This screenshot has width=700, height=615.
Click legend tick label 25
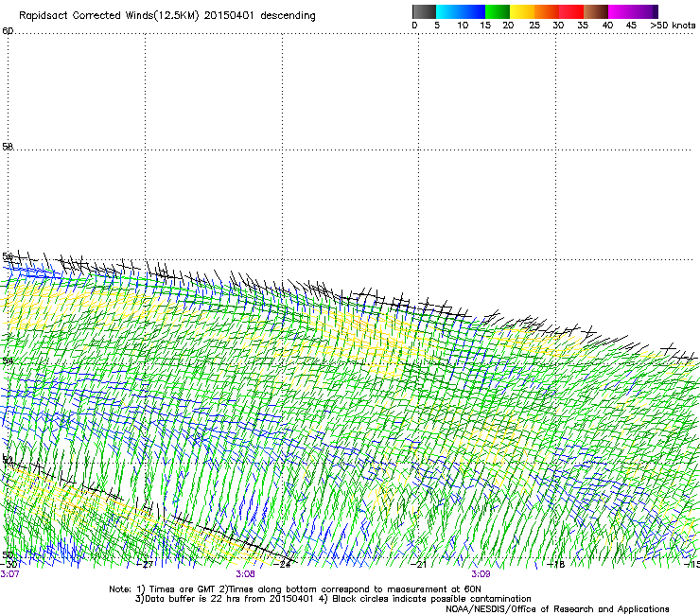[x=534, y=26]
